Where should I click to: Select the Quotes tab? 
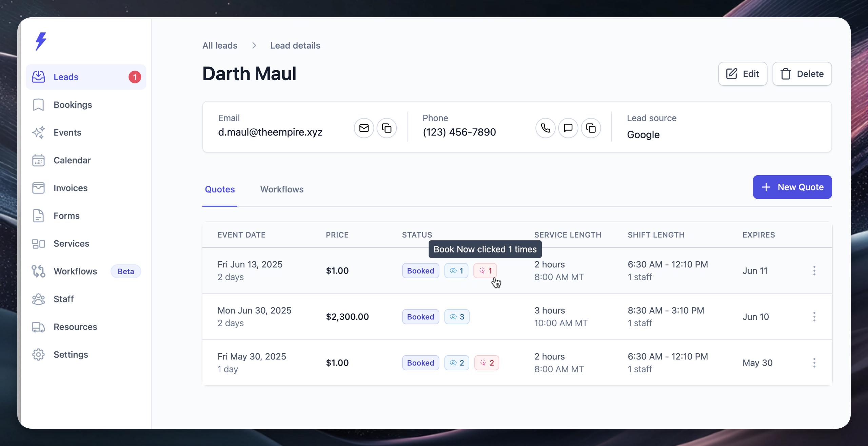click(x=220, y=189)
